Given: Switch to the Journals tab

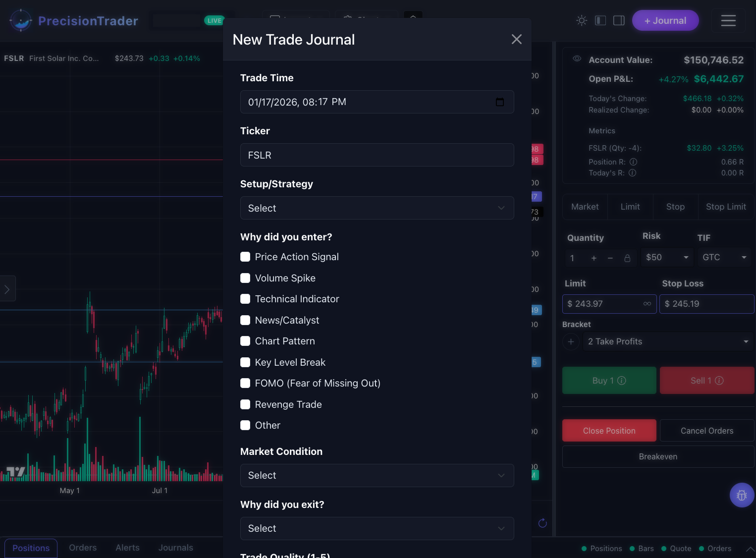Looking at the screenshot, I should [x=176, y=548].
